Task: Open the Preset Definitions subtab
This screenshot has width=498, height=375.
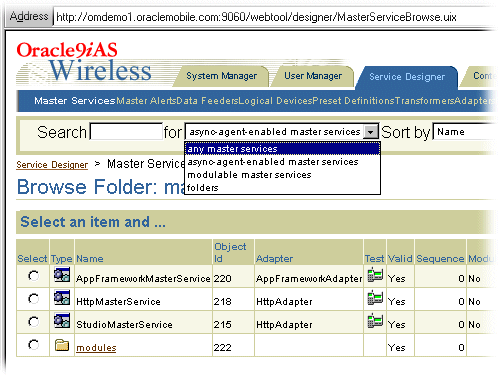Action: (353, 101)
